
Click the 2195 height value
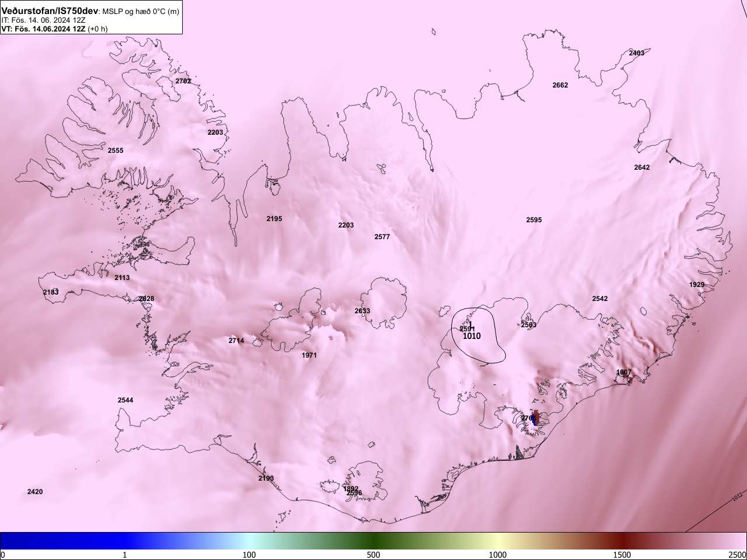274,219
